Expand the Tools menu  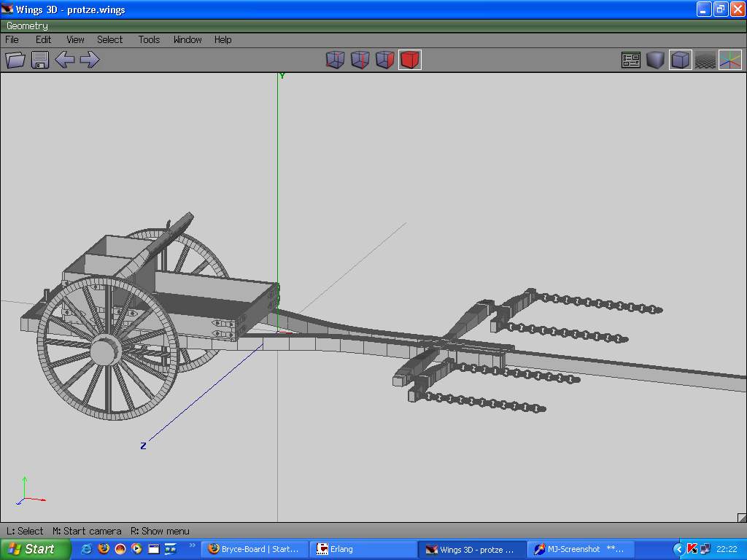click(x=149, y=39)
